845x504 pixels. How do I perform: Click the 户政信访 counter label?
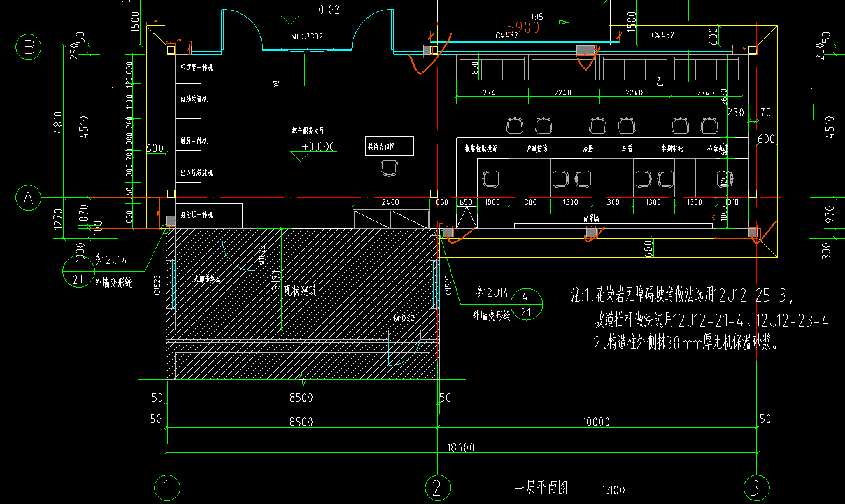537,148
